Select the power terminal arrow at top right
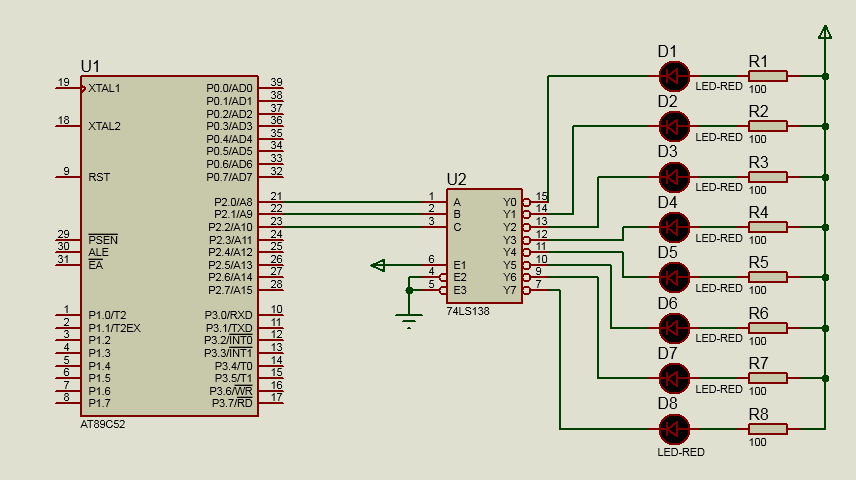The width and height of the screenshot is (856, 480). tap(825, 35)
